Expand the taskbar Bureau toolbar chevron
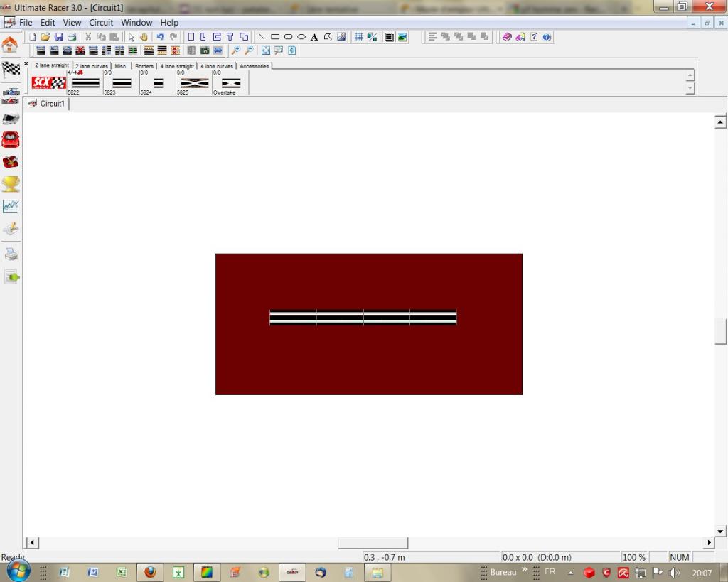The image size is (728, 582). 525,570
